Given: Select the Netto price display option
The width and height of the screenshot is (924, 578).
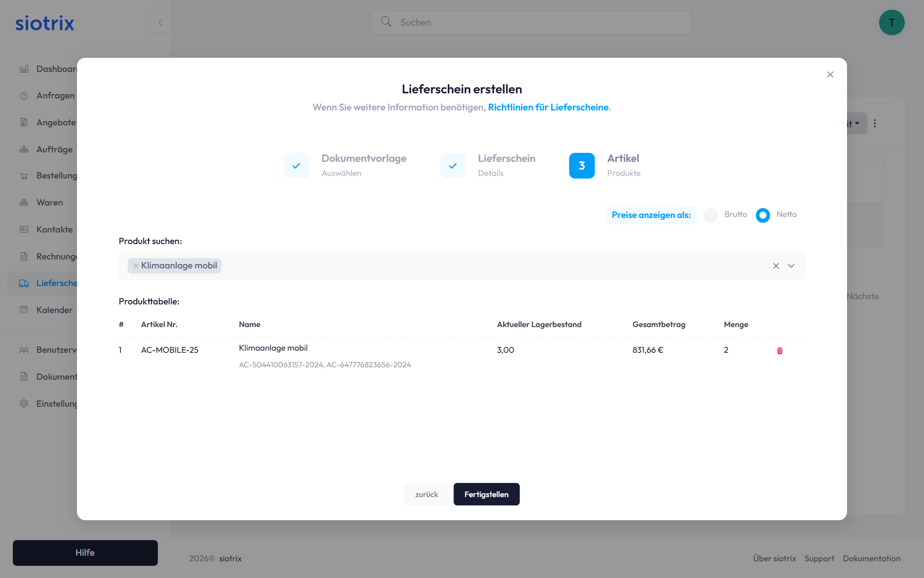Looking at the screenshot, I should (x=763, y=215).
